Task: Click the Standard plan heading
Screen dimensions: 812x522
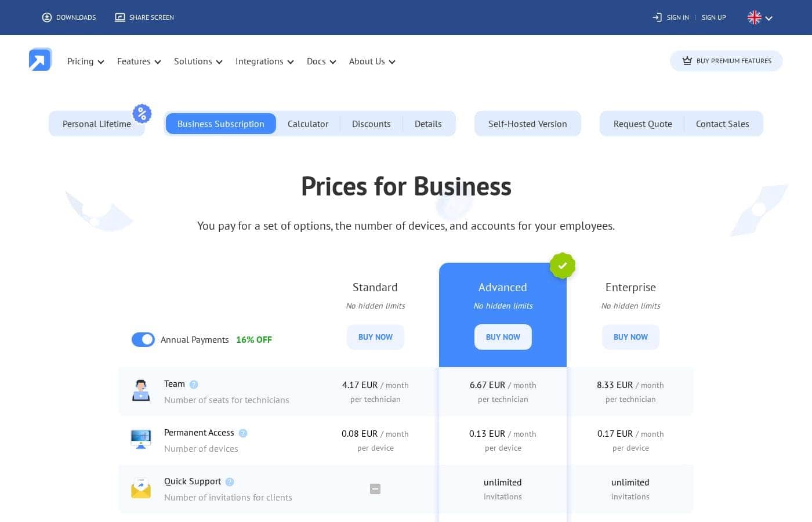Action: [375, 287]
